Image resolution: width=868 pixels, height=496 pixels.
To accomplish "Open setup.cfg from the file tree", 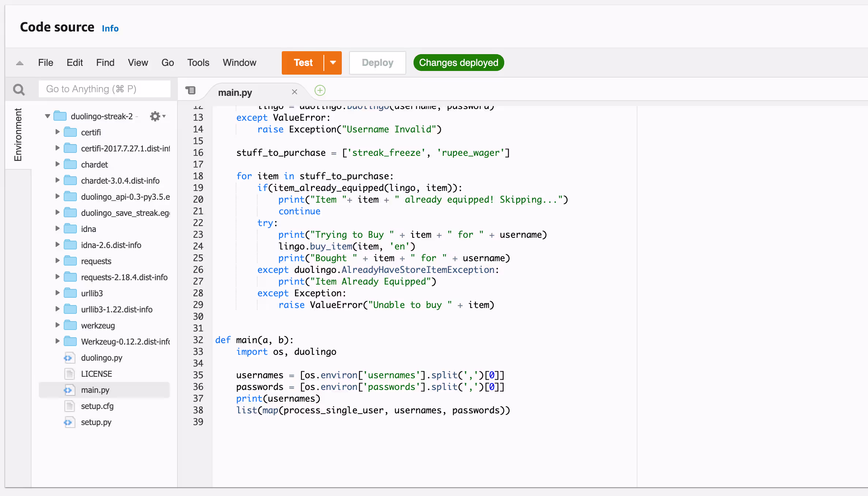I will pyautogui.click(x=97, y=406).
